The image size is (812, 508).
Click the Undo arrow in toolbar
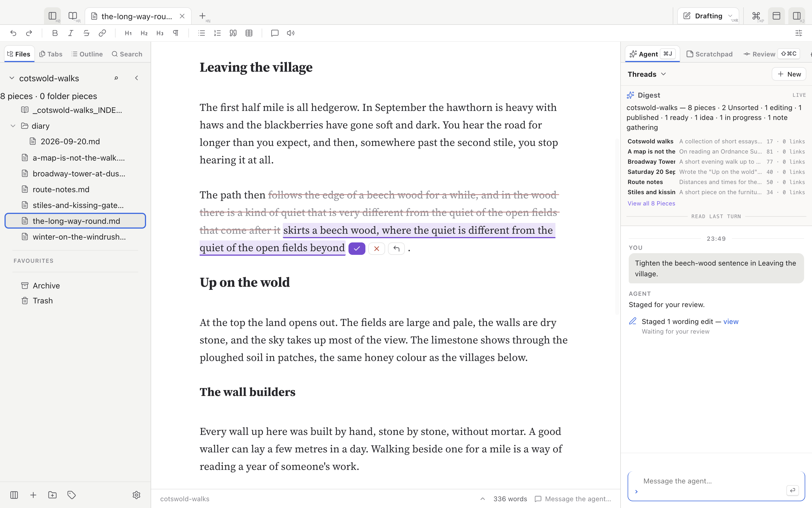pyautogui.click(x=13, y=33)
